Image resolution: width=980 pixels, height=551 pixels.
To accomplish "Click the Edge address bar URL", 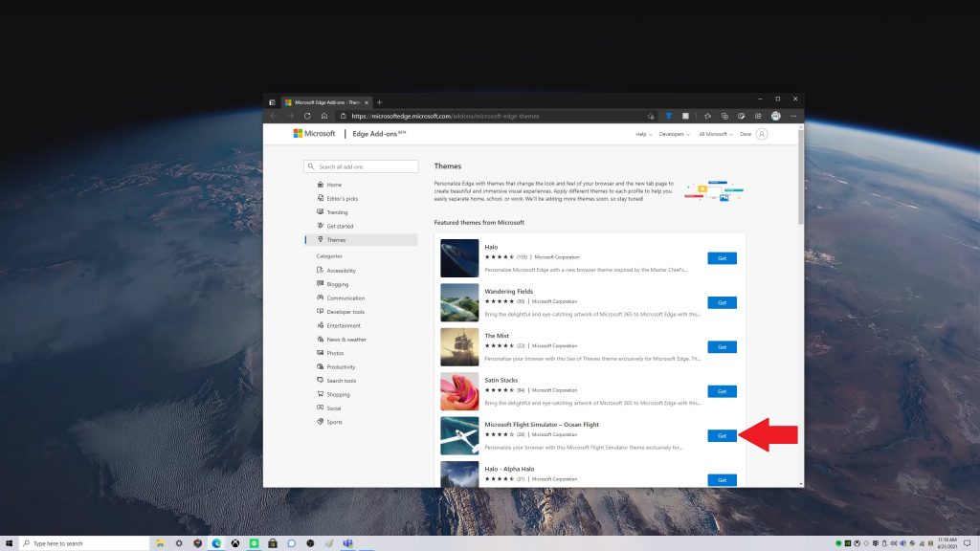I will tap(445, 116).
